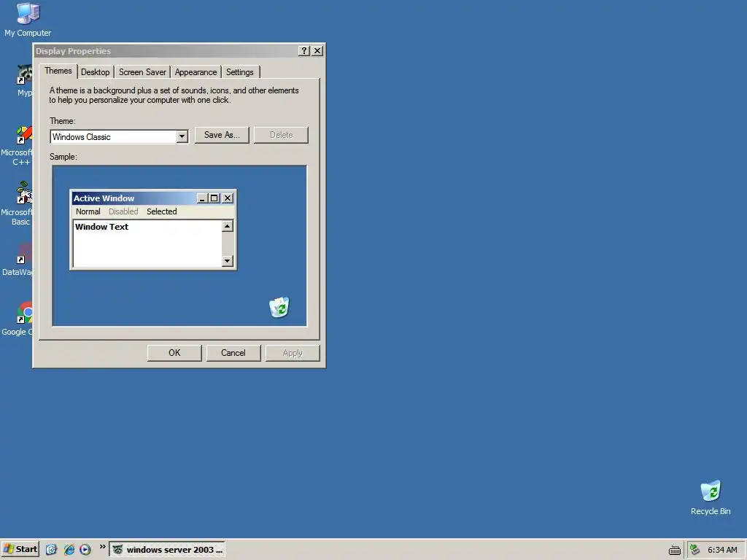Click the question mark help button
747x560 pixels.
coord(304,51)
